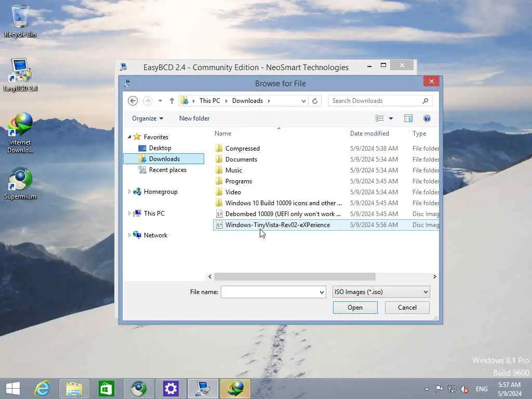Click the New folder button
Image resolution: width=532 pixels, height=399 pixels.
coord(194,118)
